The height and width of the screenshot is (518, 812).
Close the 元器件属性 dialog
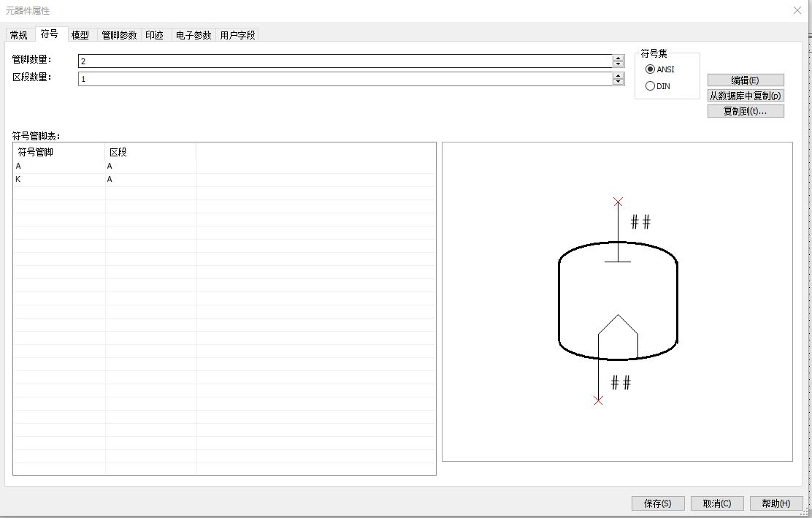click(x=797, y=10)
